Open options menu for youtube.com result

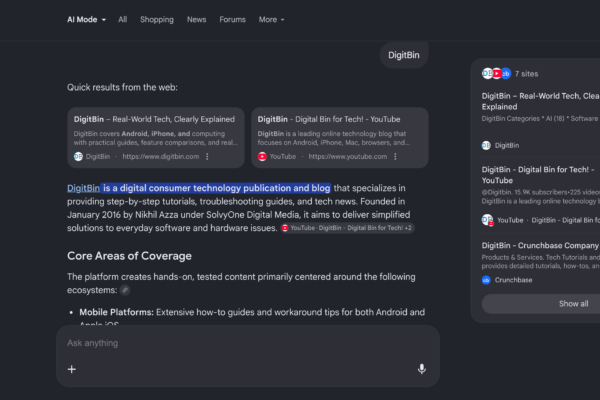395,157
